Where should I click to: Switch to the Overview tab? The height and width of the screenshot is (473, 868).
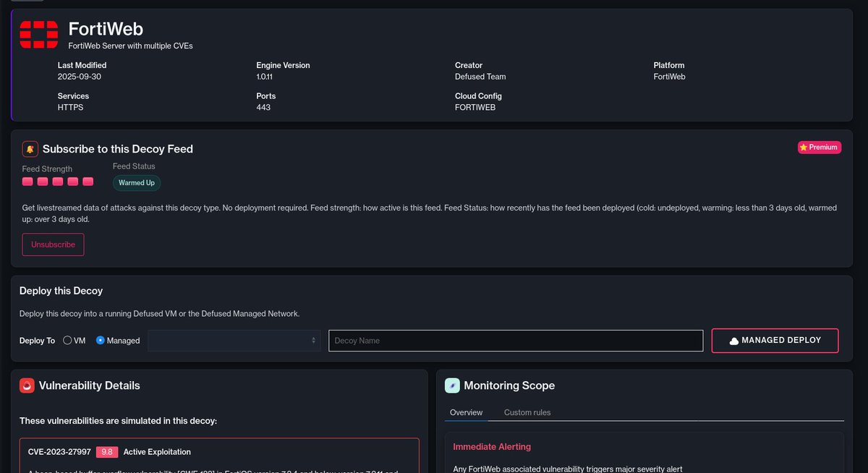pyautogui.click(x=466, y=412)
